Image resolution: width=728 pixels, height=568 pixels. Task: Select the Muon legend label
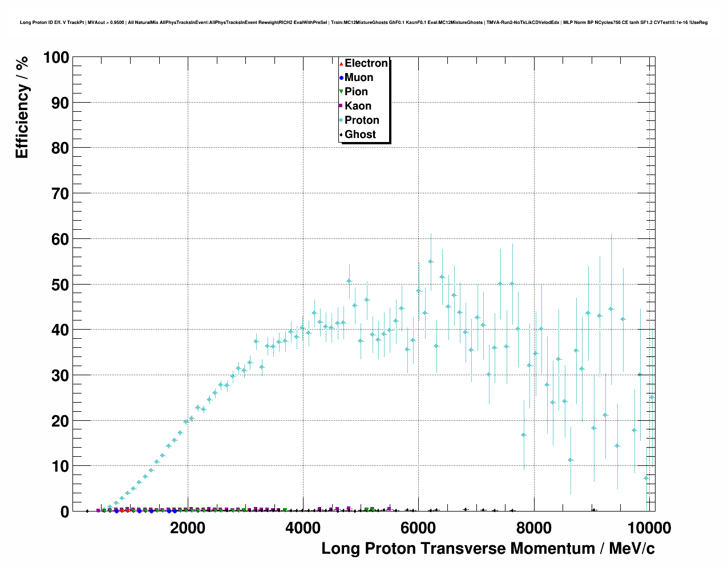tap(359, 78)
